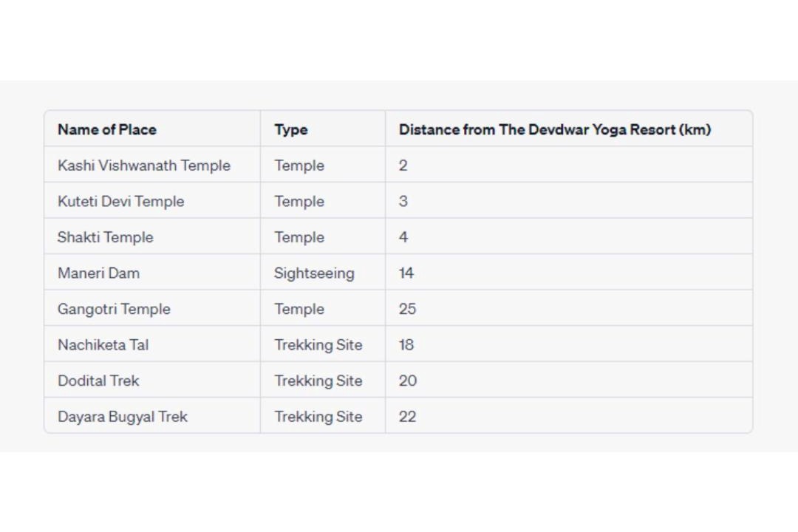Click the Kuteti Devi Temple name

[x=121, y=202]
